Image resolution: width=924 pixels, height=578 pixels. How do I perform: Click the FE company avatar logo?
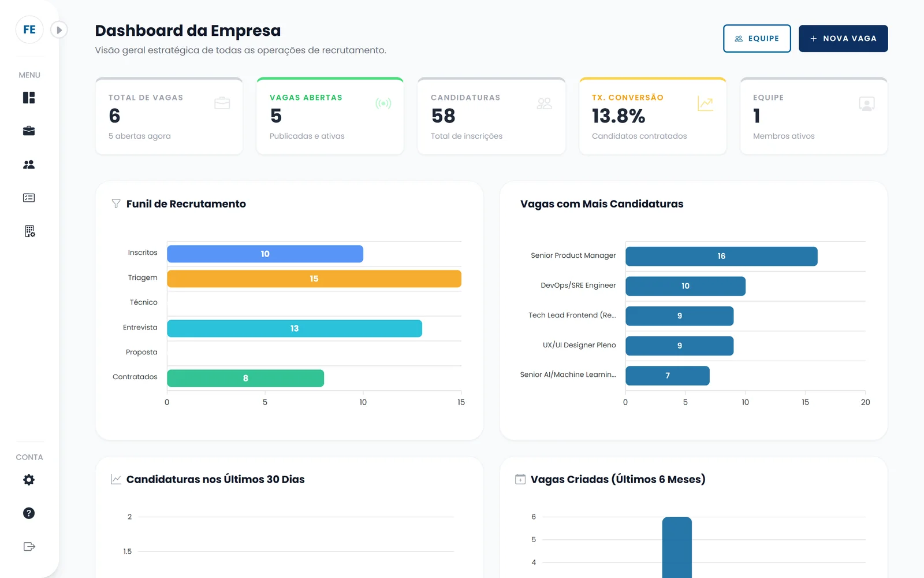[x=29, y=29]
